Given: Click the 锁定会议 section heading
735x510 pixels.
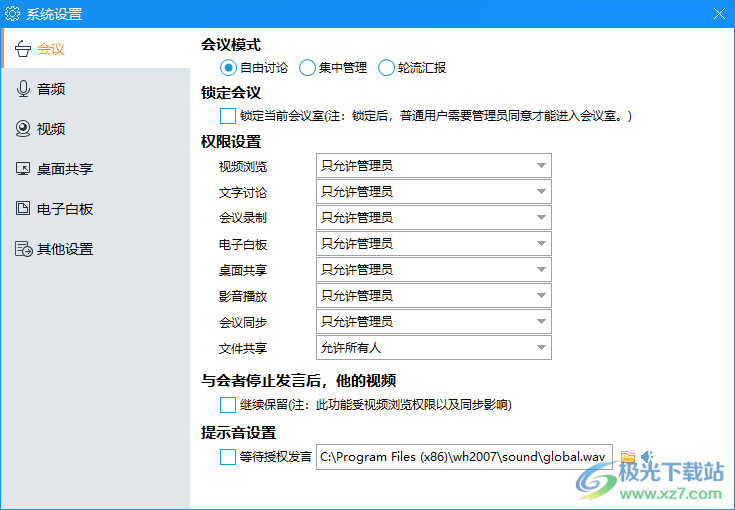Looking at the screenshot, I should (231, 93).
